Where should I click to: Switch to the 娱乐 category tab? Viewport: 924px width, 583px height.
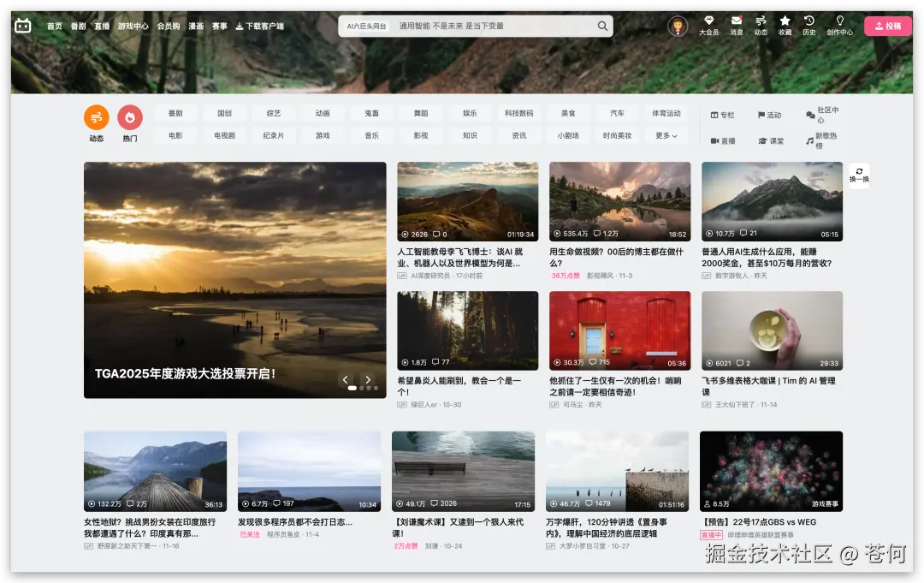[470, 112]
